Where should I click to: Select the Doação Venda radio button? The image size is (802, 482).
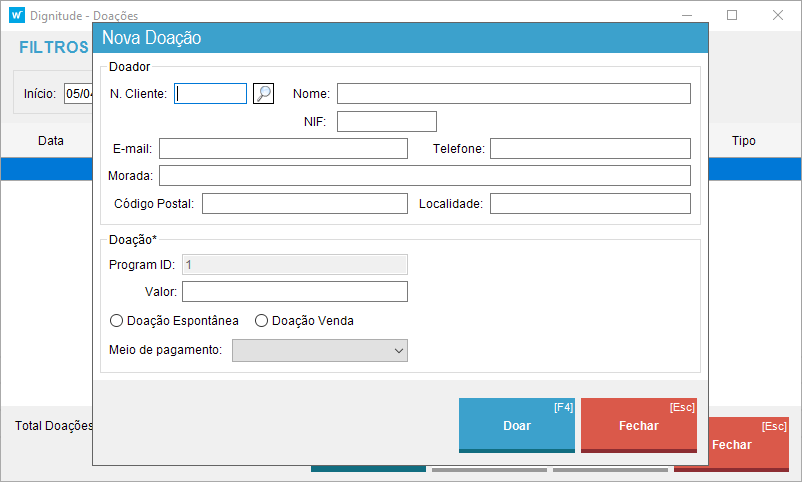click(x=262, y=321)
